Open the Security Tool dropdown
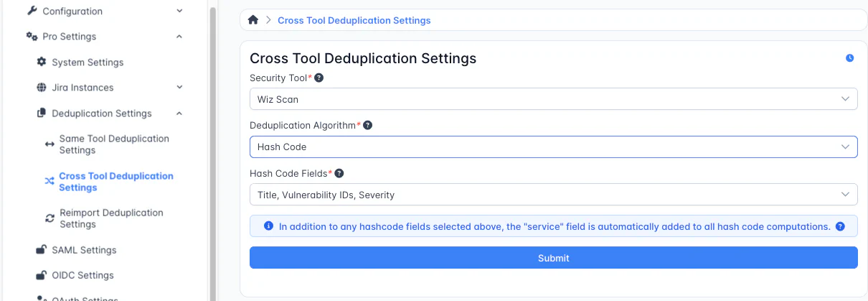The height and width of the screenshot is (301, 868). pos(552,99)
